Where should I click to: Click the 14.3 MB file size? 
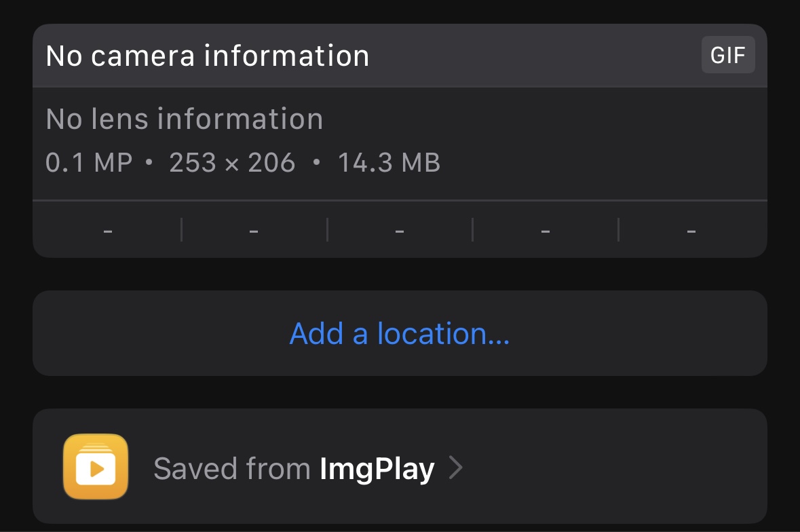(x=389, y=163)
